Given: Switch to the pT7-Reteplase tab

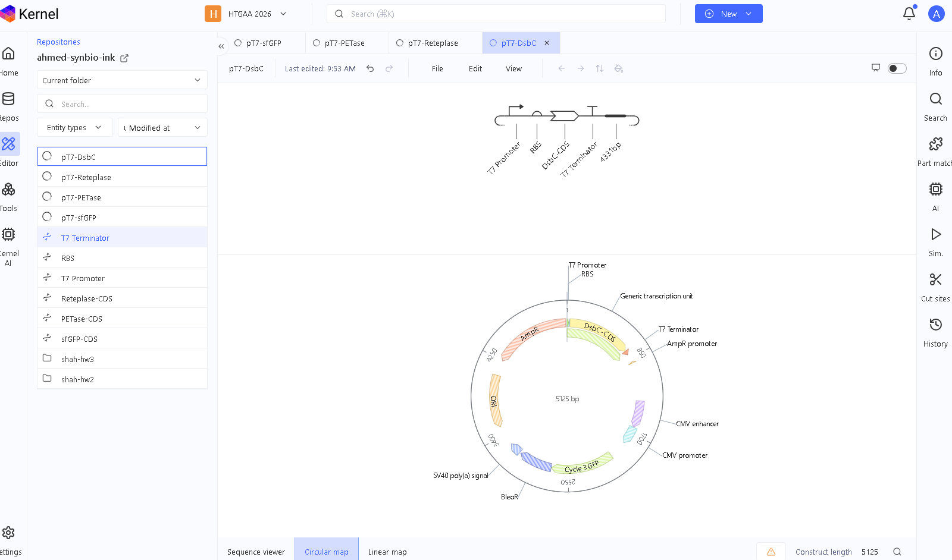Looking at the screenshot, I should point(427,43).
